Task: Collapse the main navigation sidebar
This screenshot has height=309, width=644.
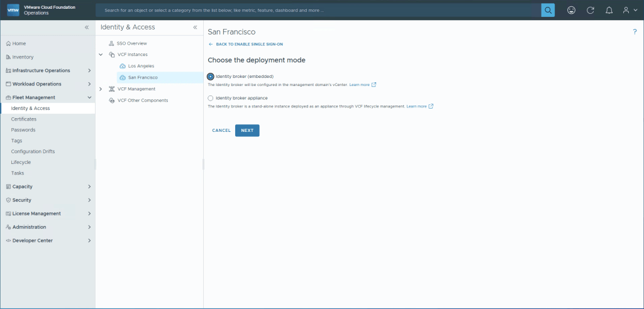Action: point(87,28)
